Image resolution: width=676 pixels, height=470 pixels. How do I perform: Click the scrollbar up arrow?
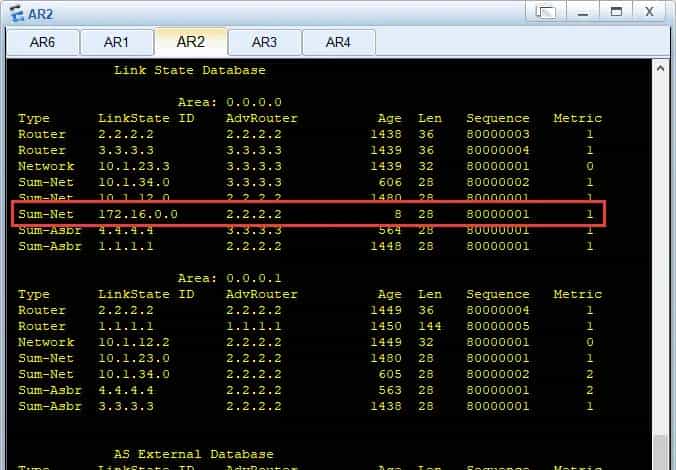pos(661,68)
